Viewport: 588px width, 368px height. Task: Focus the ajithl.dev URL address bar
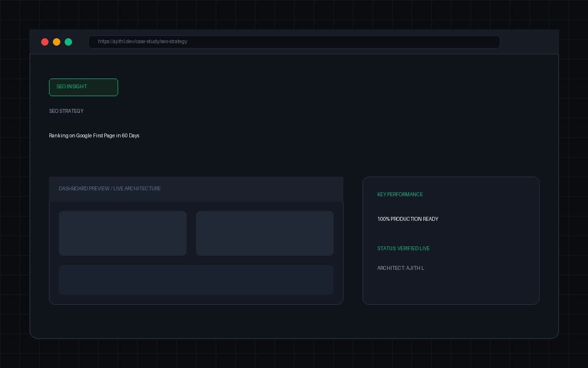tap(294, 42)
